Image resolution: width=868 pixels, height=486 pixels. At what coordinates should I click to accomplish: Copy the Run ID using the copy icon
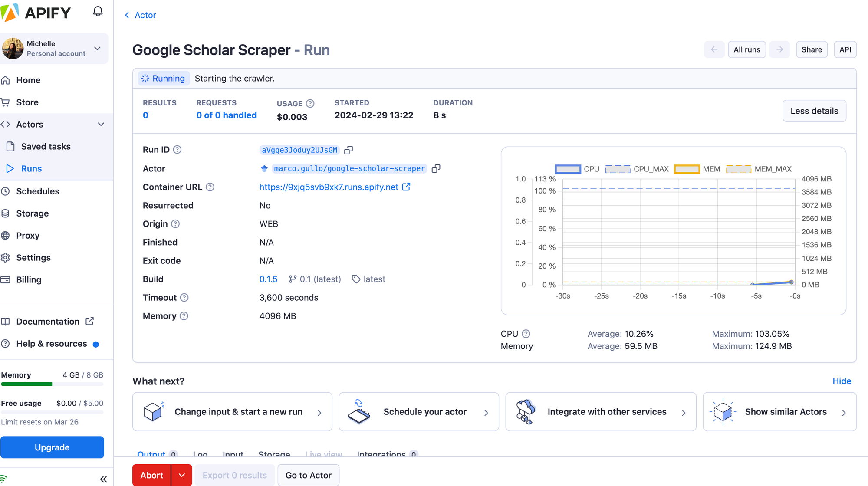click(349, 150)
